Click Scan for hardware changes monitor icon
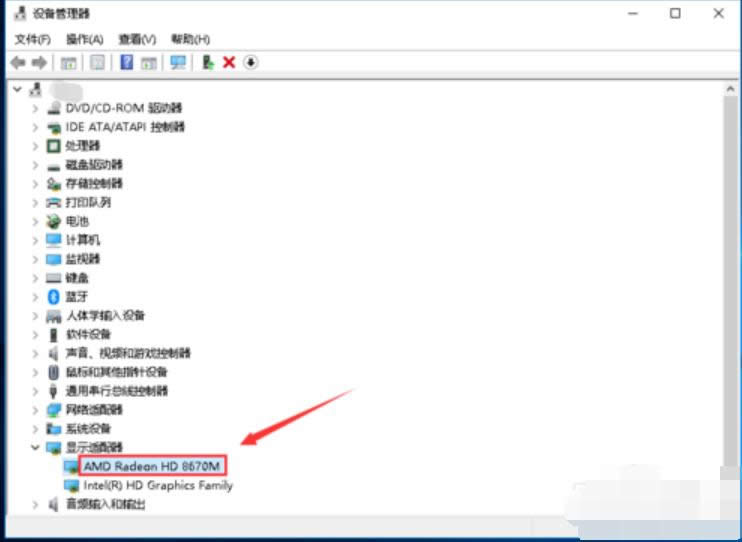Viewport: 742px width, 542px height. click(178, 62)
